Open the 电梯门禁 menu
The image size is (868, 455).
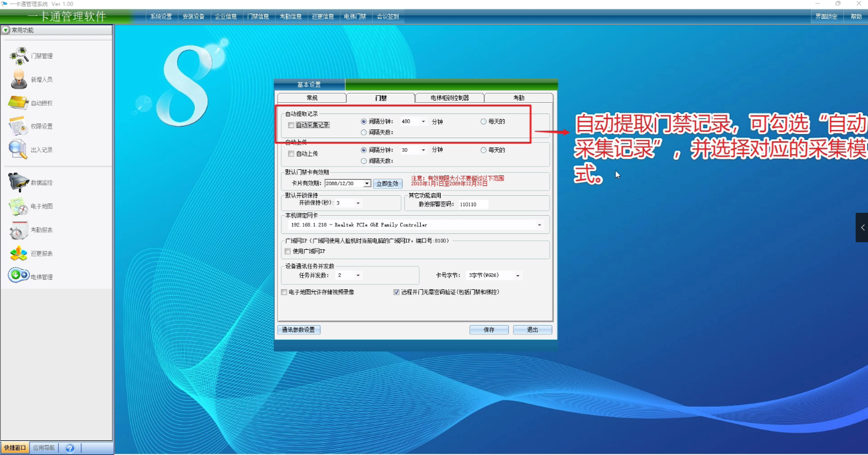pyautogui.click(x=355, y=16)
